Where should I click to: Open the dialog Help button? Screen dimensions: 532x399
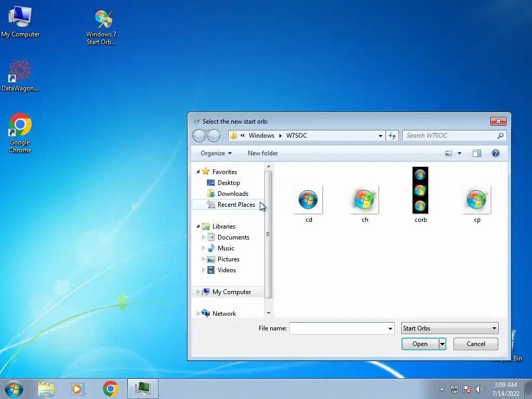(495, 153)
